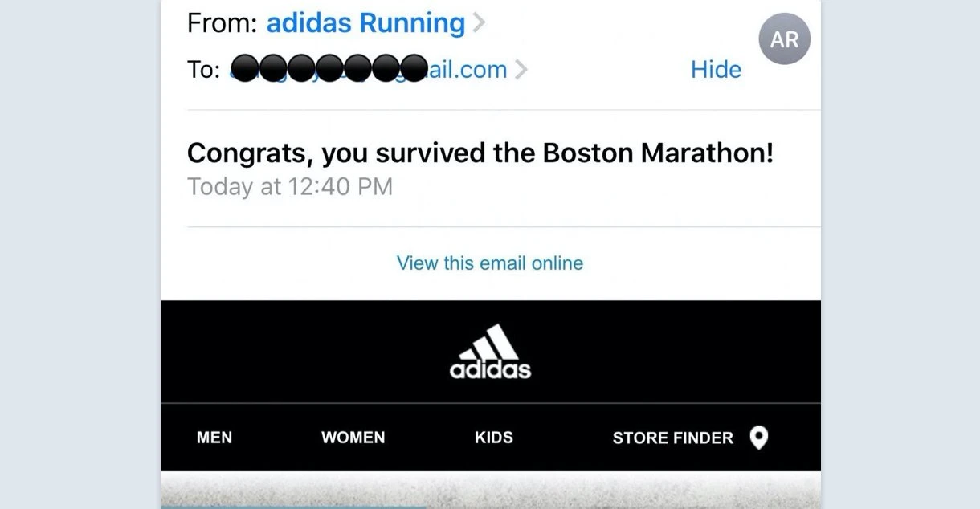The width and height of the screenshot is (980, 509).
Task: Click the To: field label
Action: point(203,70)
